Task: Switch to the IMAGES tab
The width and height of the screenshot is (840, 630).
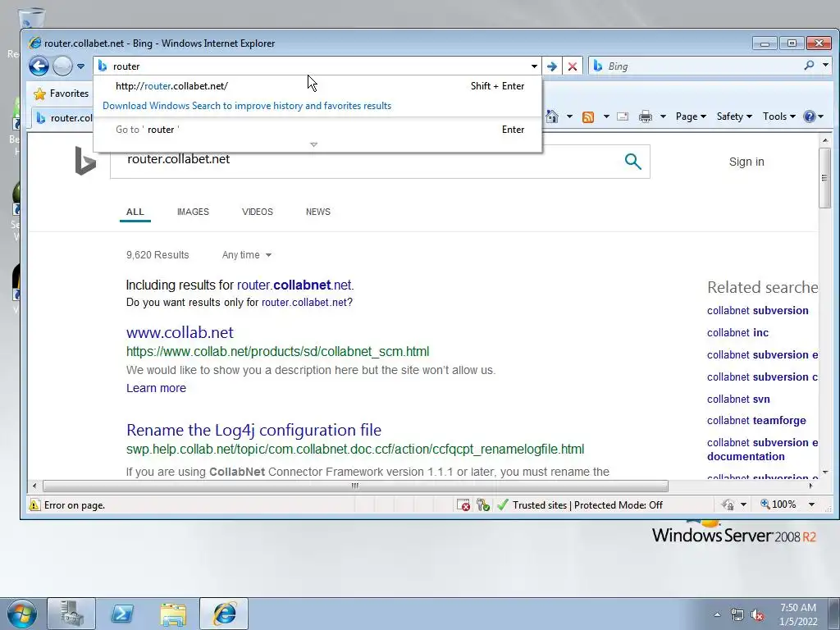Action: tap(193, 212)
